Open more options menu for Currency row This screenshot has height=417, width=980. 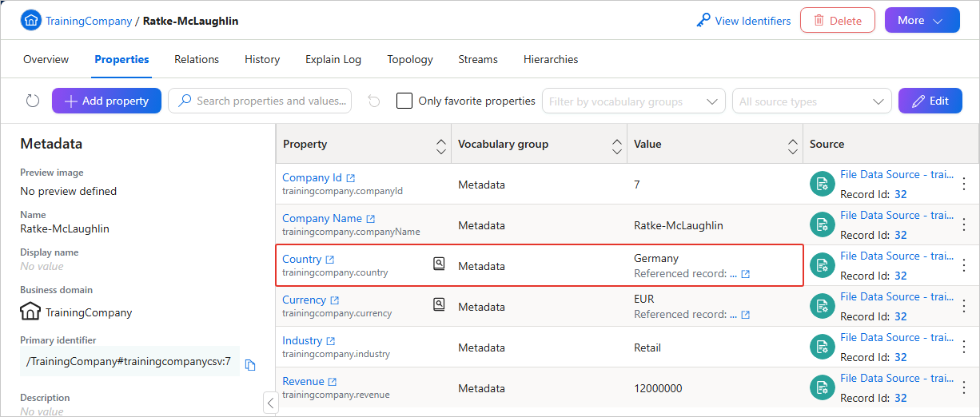point(964,307)
